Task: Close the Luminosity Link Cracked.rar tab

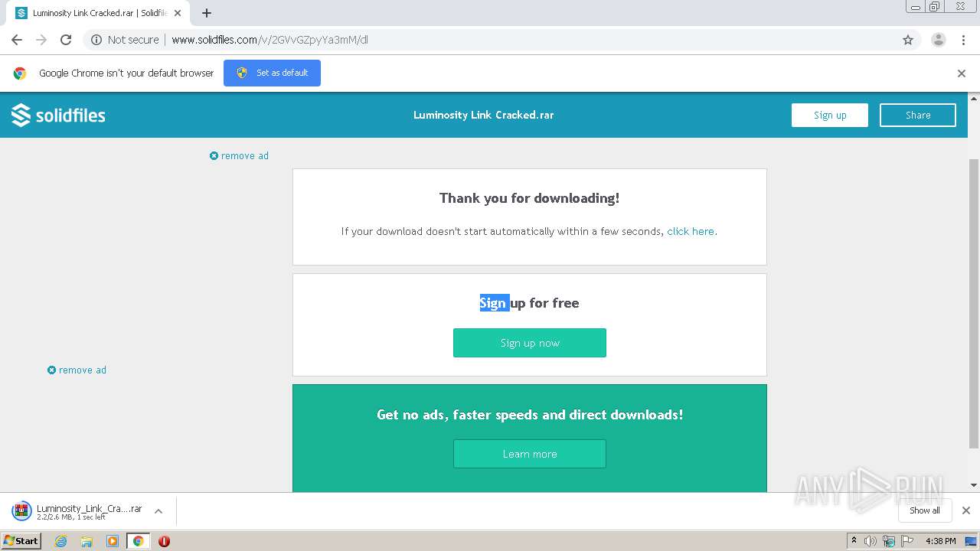Action: click(178, 13)
